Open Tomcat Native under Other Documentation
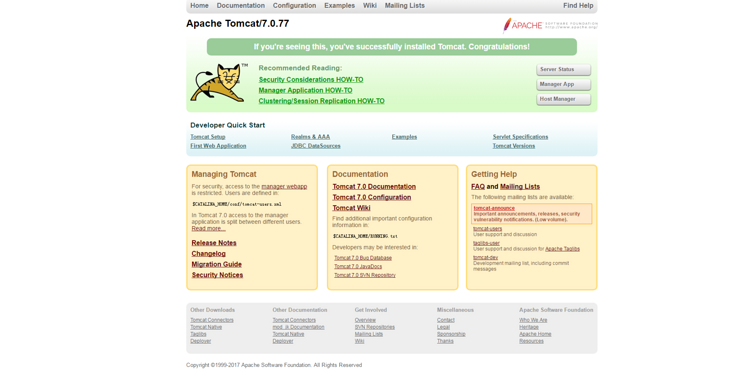Image resolution: width=732 pixels, height=392 pixels. 288,334
